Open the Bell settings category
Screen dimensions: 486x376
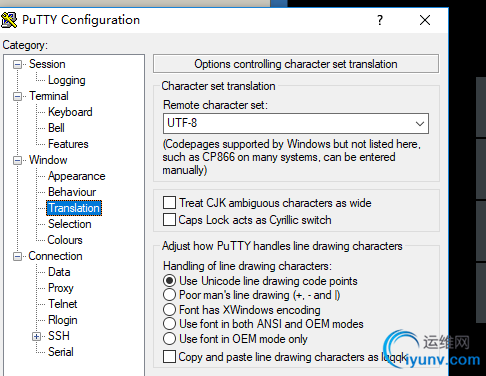56,128
